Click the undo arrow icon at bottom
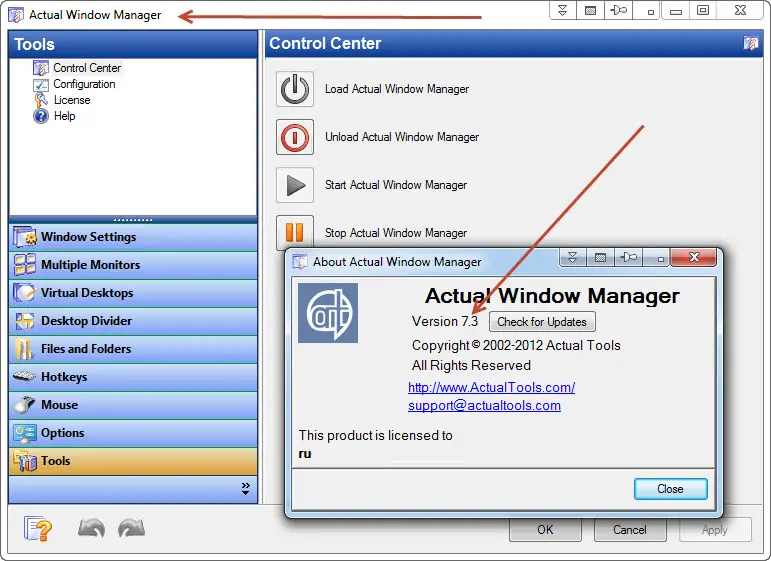 tap(91, 529)
